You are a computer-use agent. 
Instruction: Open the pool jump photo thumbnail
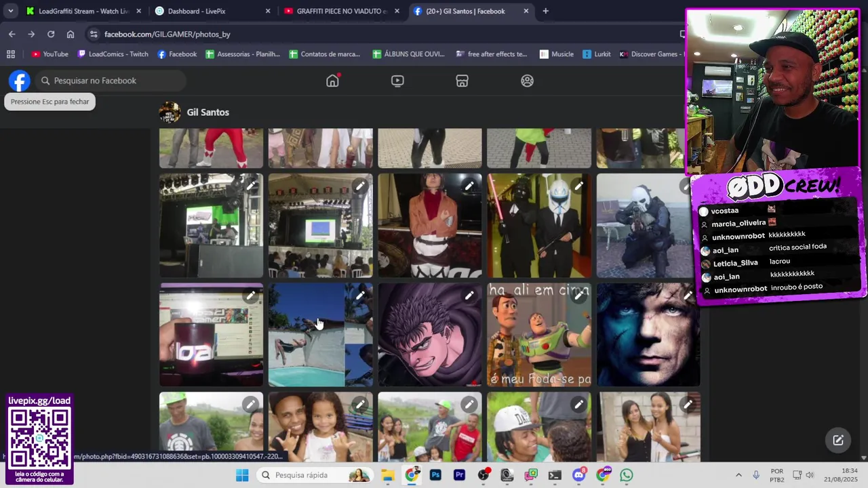tap(320, 335)
